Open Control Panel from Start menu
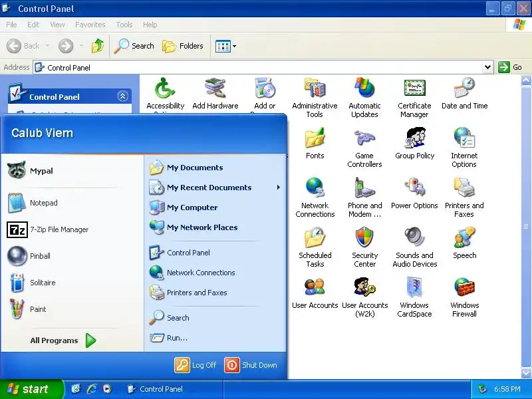This screenshot has width=532, height=399. coord(215,253)
